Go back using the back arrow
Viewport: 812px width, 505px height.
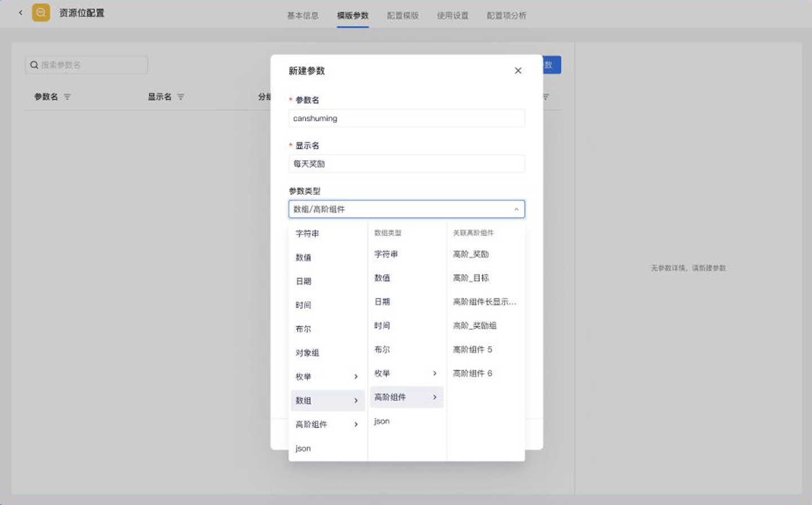21,12
